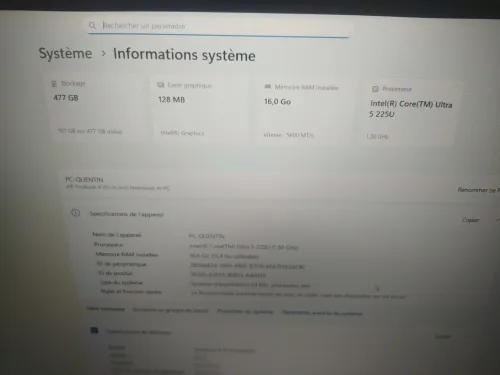Copy device specifications with Copier button
Viewport: 500px width, 375px height.
(x=470, y=220)
